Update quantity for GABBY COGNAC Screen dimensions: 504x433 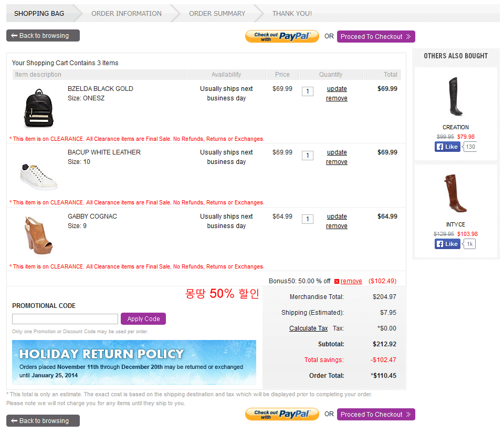(337, 217)
